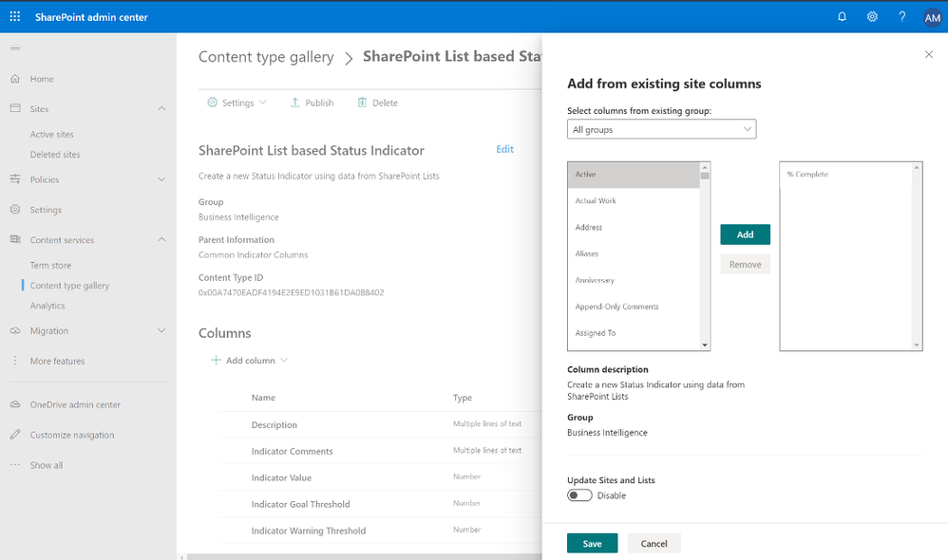Toggle the Update Sites and Lists switch

579,495
